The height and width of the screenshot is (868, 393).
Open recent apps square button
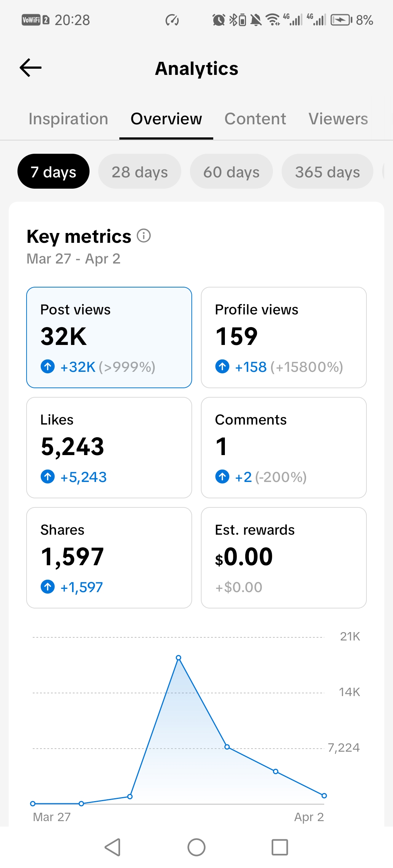click(279, 847)
